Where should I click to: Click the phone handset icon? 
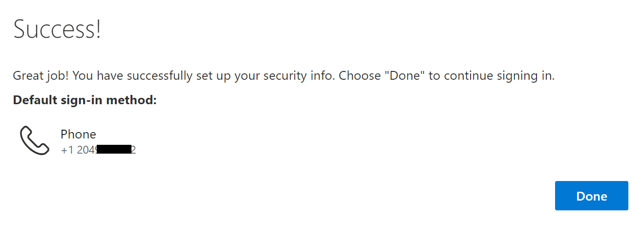(x=34, y=140)
